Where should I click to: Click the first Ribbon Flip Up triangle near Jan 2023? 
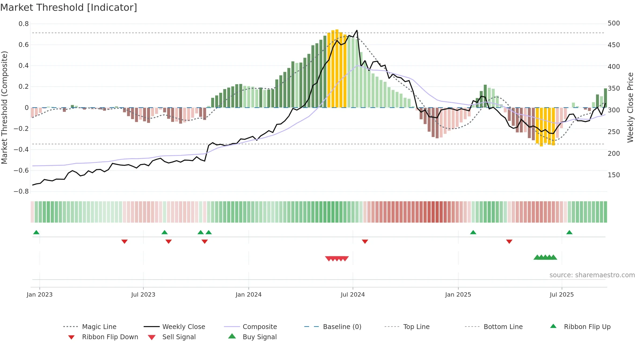pos(36,232)
